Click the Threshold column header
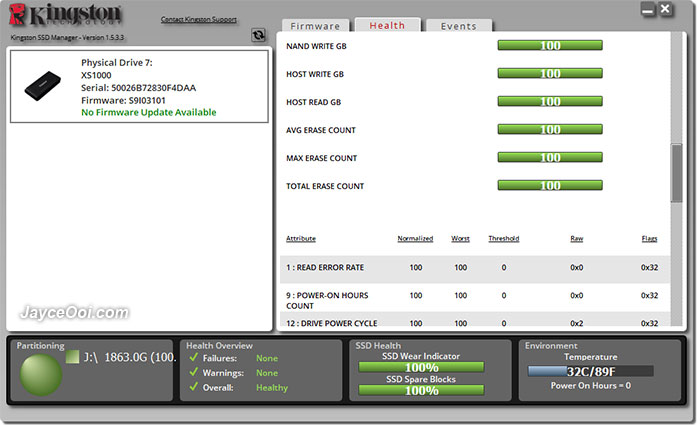The width and height of the screenshot is (700, 427). pos(504,239)
